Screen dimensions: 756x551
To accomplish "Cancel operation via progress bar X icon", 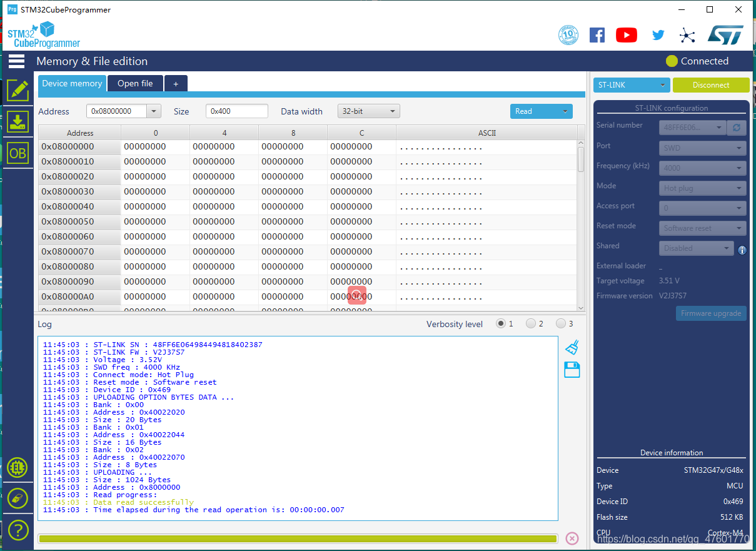I will click(x=572, y=538).
